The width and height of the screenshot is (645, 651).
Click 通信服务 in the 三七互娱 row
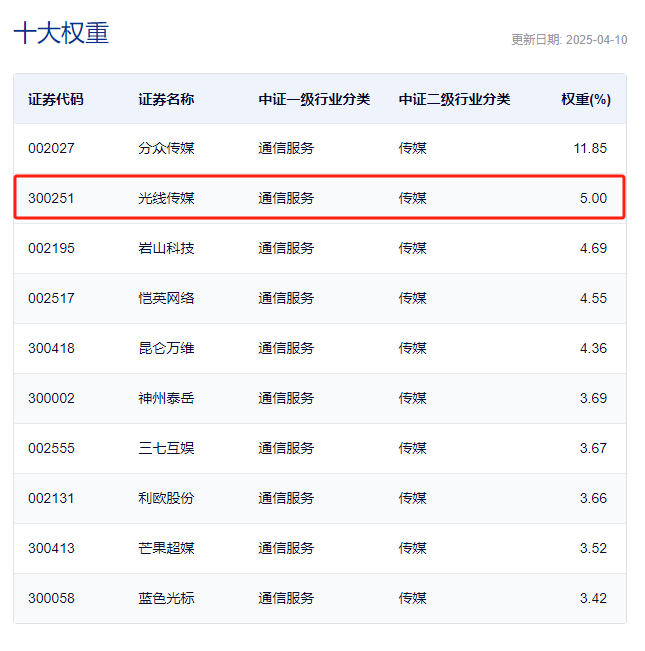coord(286,448)
